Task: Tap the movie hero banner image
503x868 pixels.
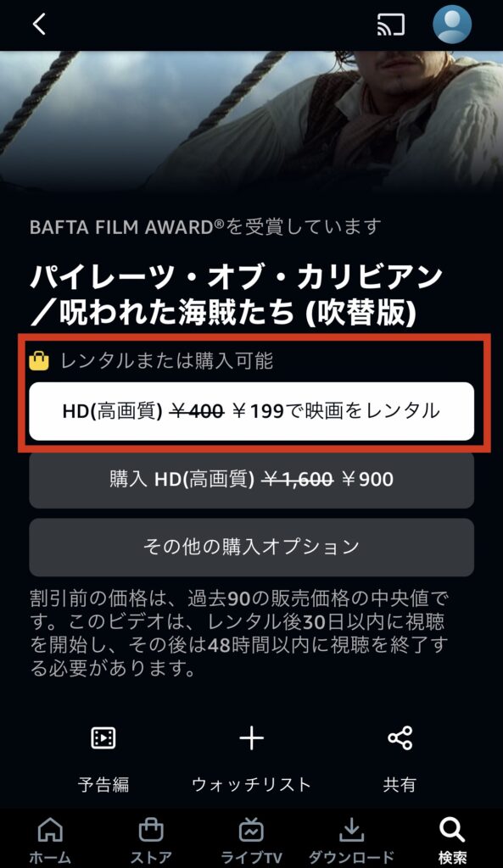Action: [251, 119]
